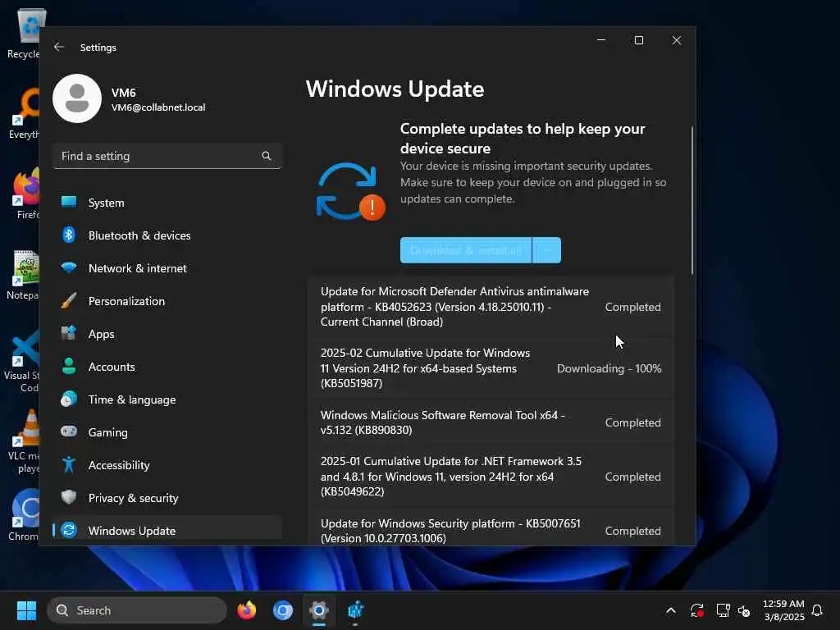Screen dimensions: 840x630
Task: Click the muted volume tray icon
Action: (744, 610)
